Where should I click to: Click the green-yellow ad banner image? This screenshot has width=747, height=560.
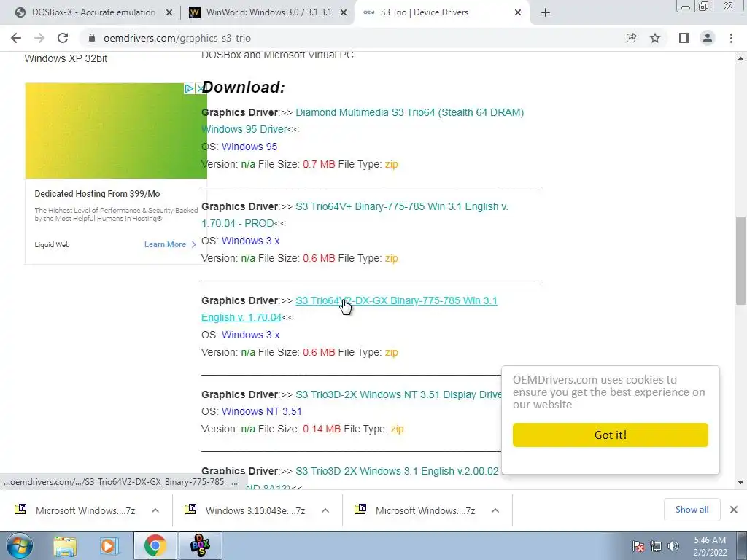[116, 131]
